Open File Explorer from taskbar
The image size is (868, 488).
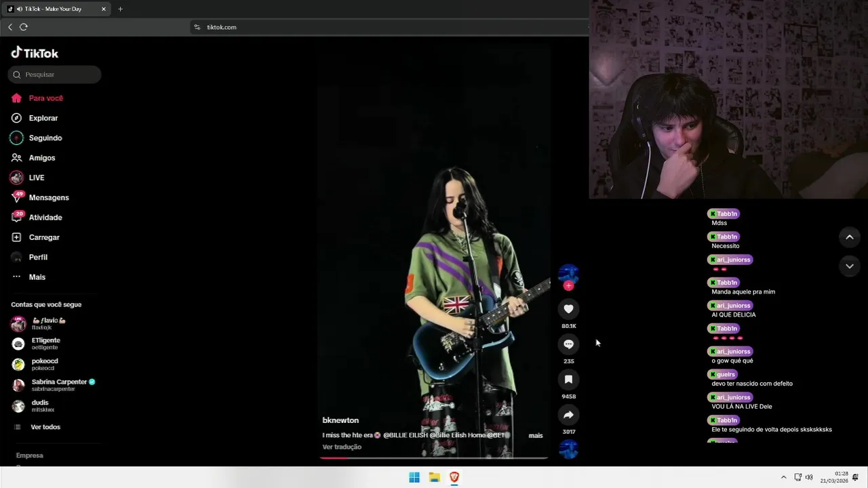434,477
